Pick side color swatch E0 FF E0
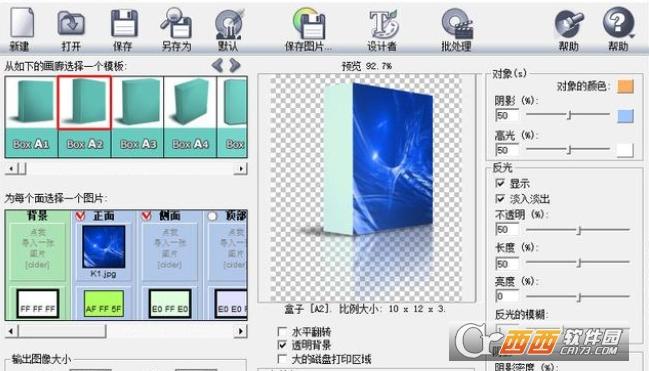 170,304
